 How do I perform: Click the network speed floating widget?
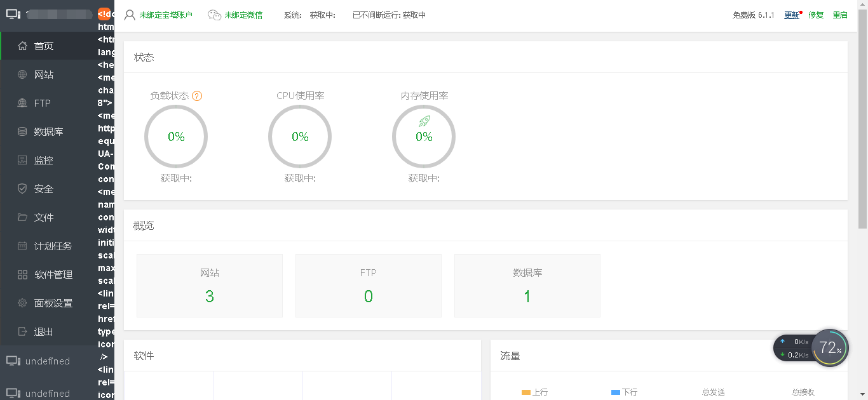793,348
